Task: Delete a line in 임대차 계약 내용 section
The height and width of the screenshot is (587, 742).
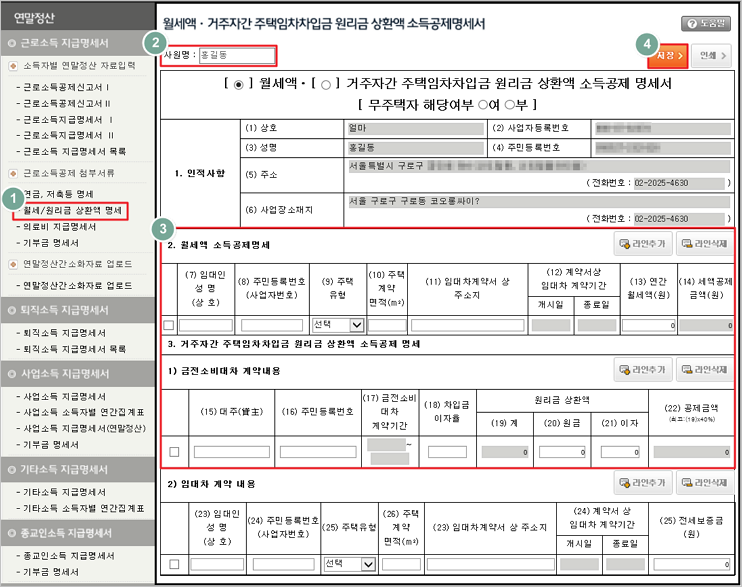Action: [x=705, y=482]
